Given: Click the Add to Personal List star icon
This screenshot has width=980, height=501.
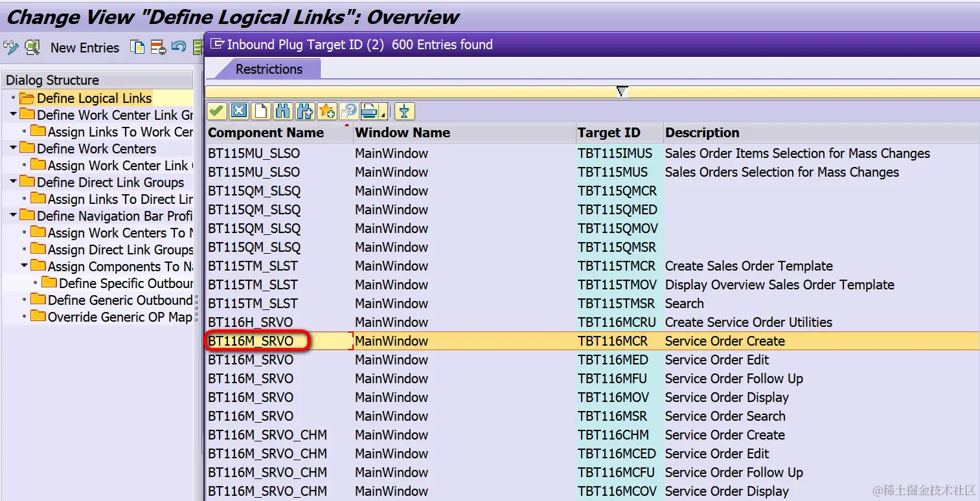Looking at the screenshot, I should [x=326, y=111].
